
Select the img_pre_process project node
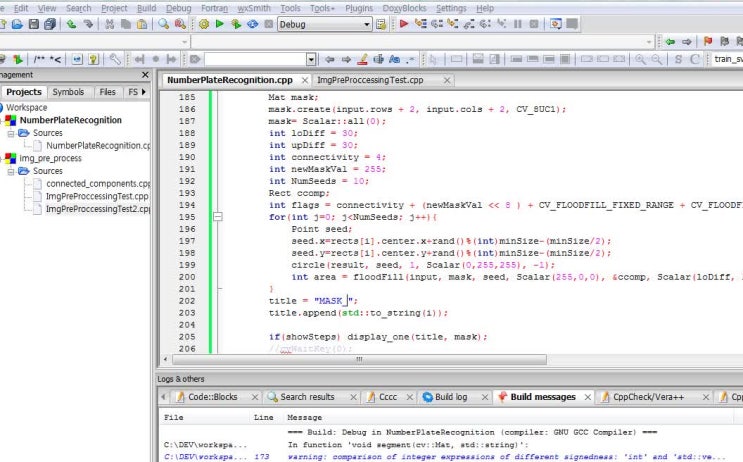(x=50, y=158)
